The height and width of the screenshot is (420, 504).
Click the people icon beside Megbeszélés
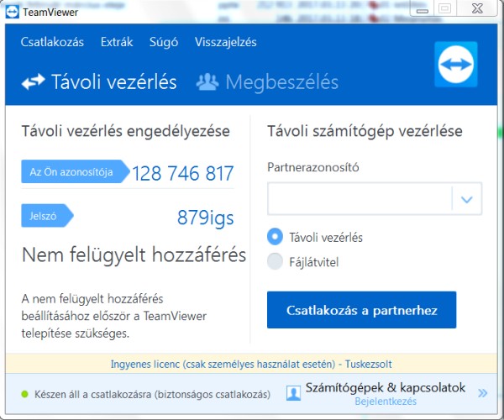click(207, 82)
